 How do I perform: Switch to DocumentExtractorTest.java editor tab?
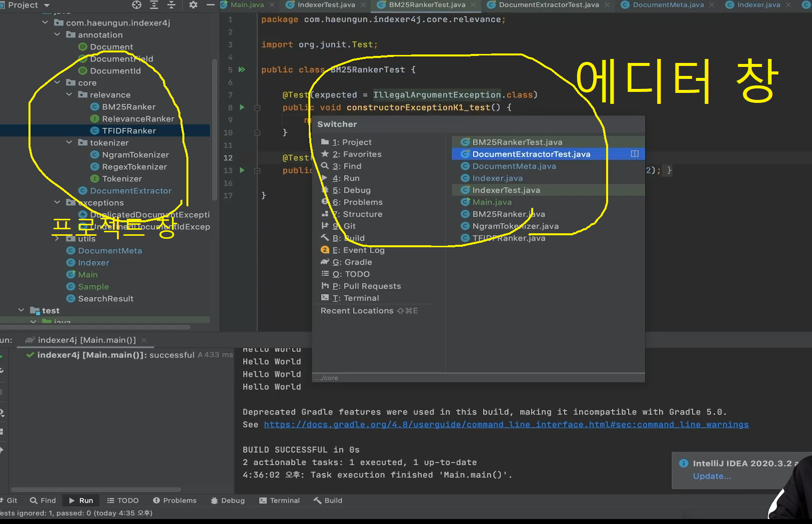(x=549, y=4)
